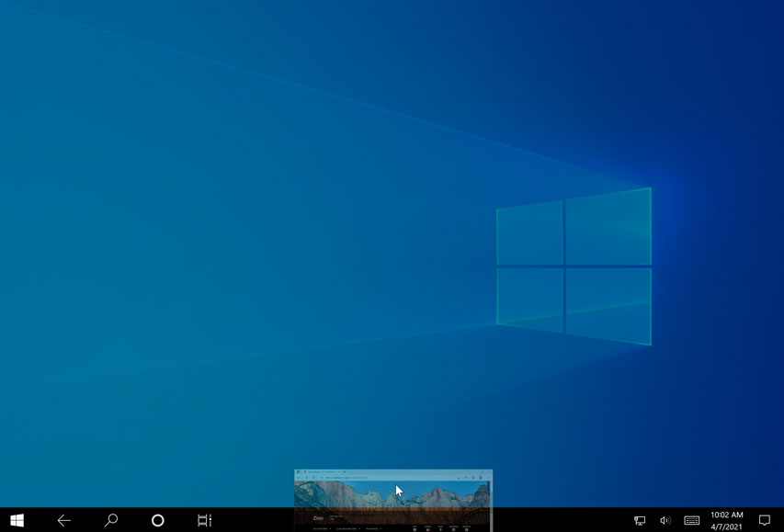This screenshot has height=532, width=784.
Task: Open the volume control in the taskbar
Action: tap(665, 520)
